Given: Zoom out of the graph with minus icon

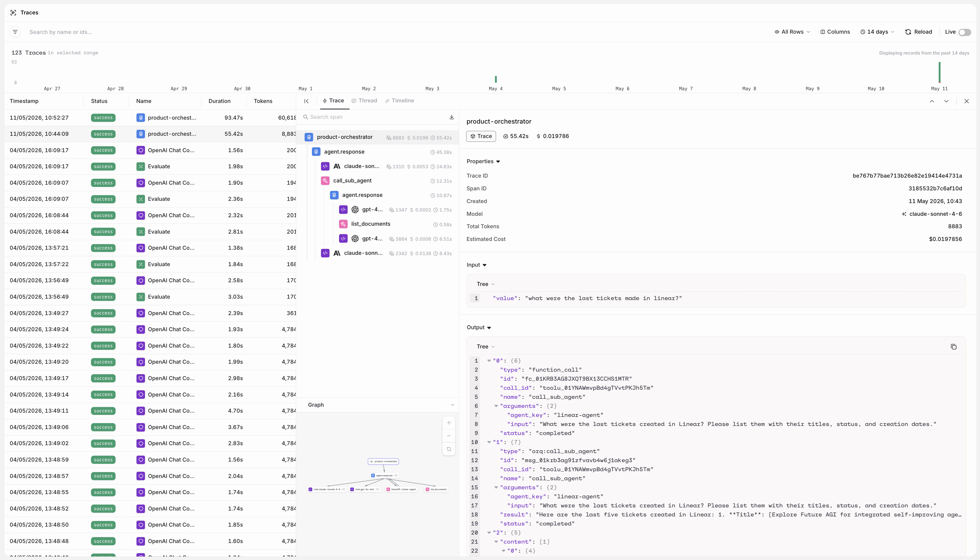Looking at the screenshot, I should [449, 436].
